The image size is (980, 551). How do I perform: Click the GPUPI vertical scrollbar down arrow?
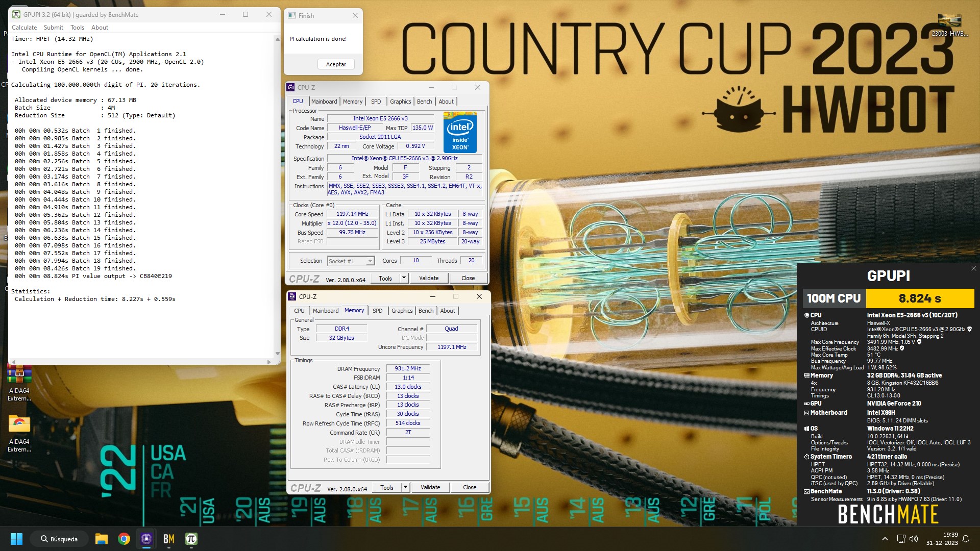point(278,354)
